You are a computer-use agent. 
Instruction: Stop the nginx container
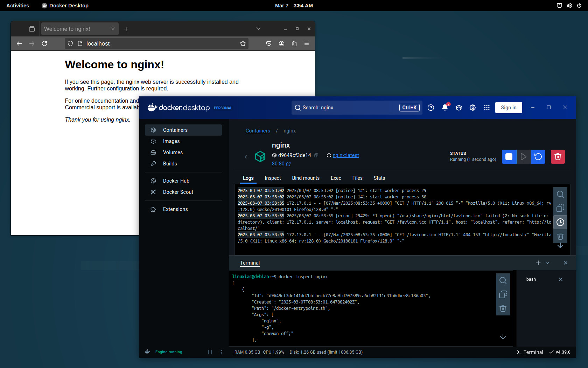pos(509,157)
